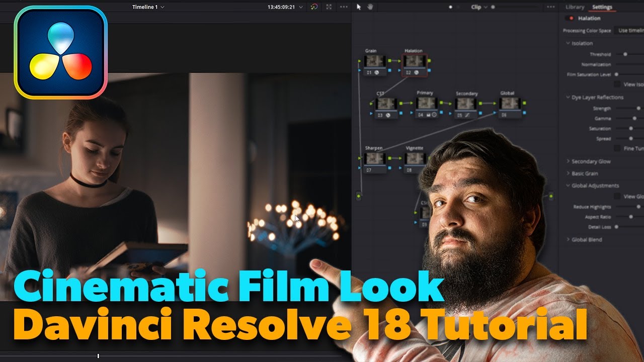This screenshot has height=362, width=644.
Task: Open the timecode display dropdown arrow
Action: [301, 7]
